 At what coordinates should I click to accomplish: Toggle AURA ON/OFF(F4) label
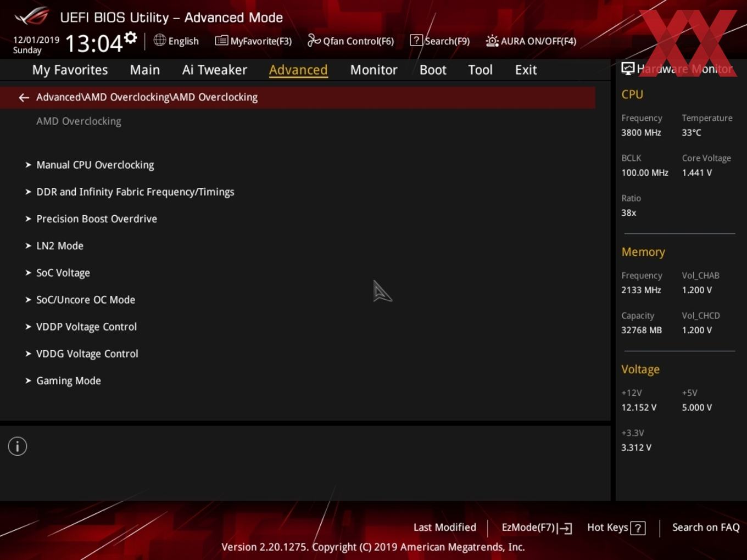coord(538,41)
